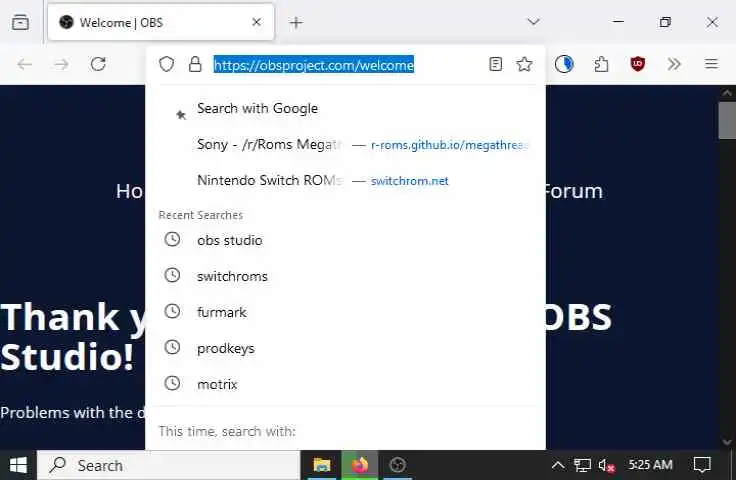This screenshot has height=480, width=736.
Task: Click the clock icon beside motrix
Action: [172, 383]
